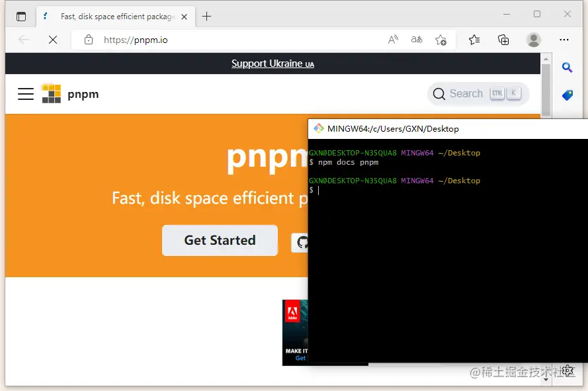The width and height of the screenshot is (588, 391).
Task: Open the pnpm docs Search box
Action: (478, 93)
